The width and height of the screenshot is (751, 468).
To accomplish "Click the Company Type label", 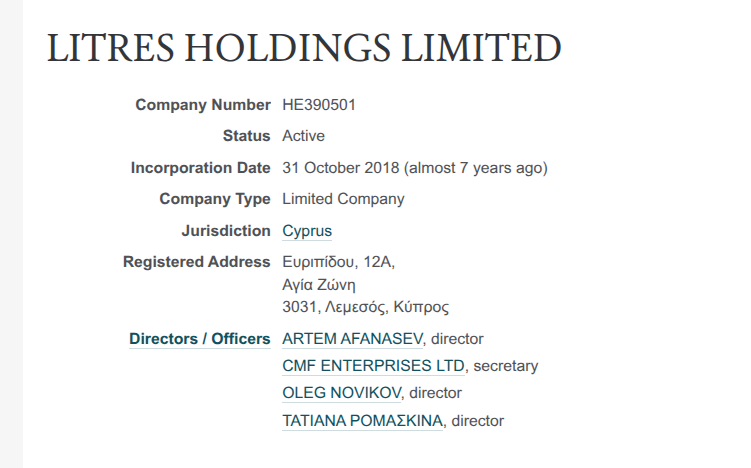I will [x=215, y=199].
